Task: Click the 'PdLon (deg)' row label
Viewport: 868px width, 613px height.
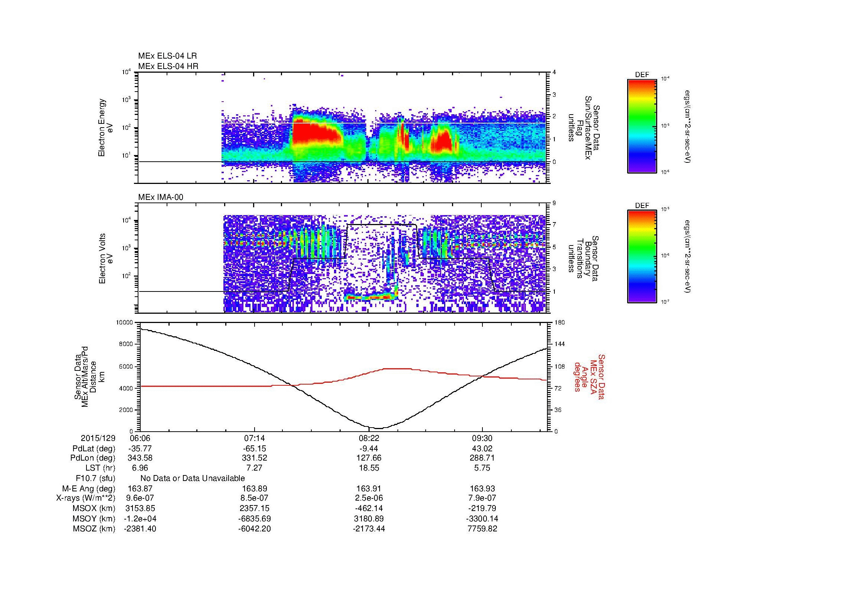Action: click(93, 458)
